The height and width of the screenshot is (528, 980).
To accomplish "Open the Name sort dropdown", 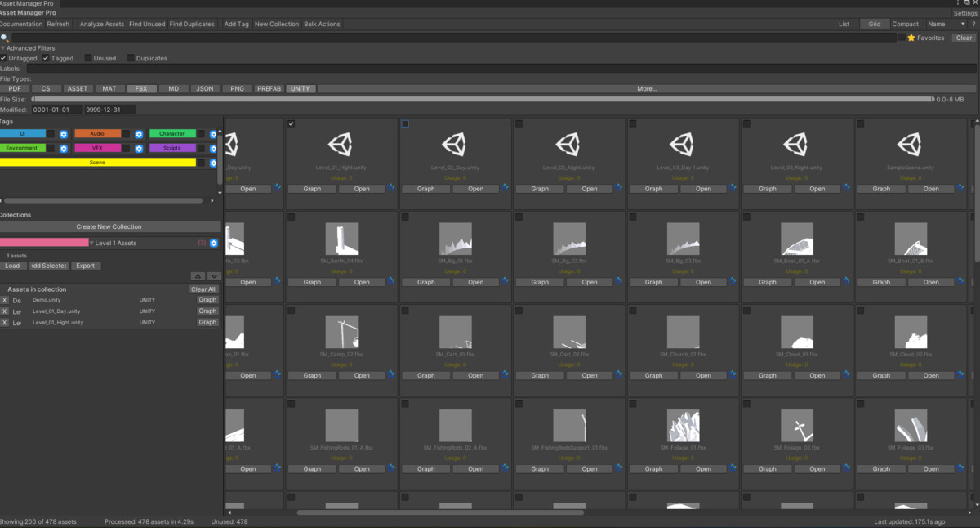I will pyautogui.click(x=947, y=24).
